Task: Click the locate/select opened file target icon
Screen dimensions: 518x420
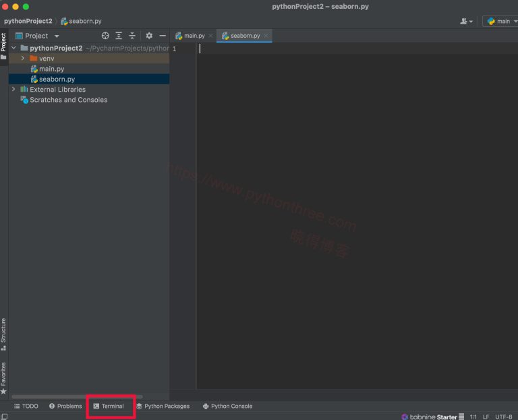Action: [x=105, y=36]
